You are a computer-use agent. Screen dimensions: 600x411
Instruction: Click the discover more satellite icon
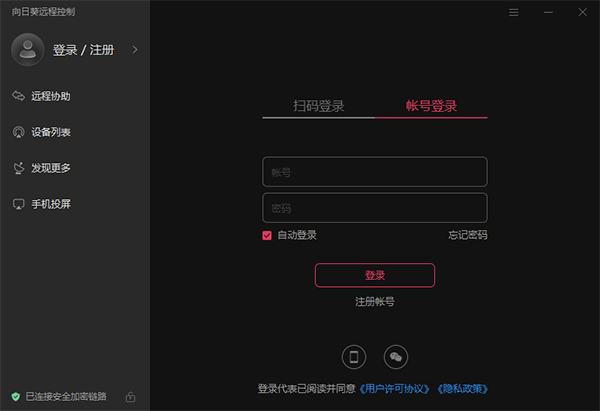pyautogui.click(x=18, y=168)
